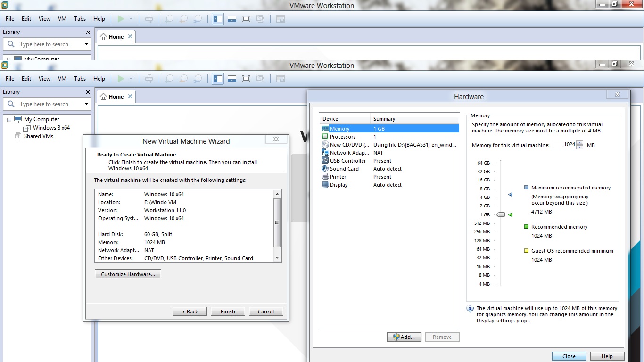This screenshot has height=362, width=644.
Task: Click Unity mode icon in lower window toolbar
Action: pyautogui.click(x=260, y=79)
